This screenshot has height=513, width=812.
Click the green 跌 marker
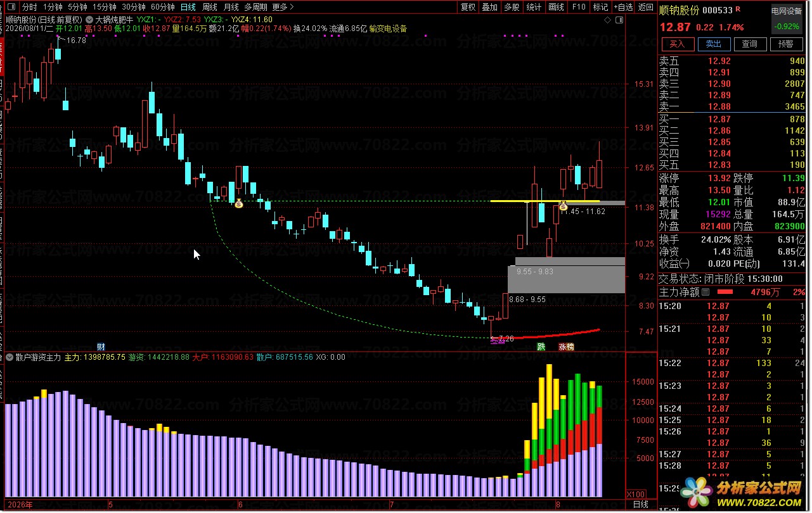click(541, 346)
